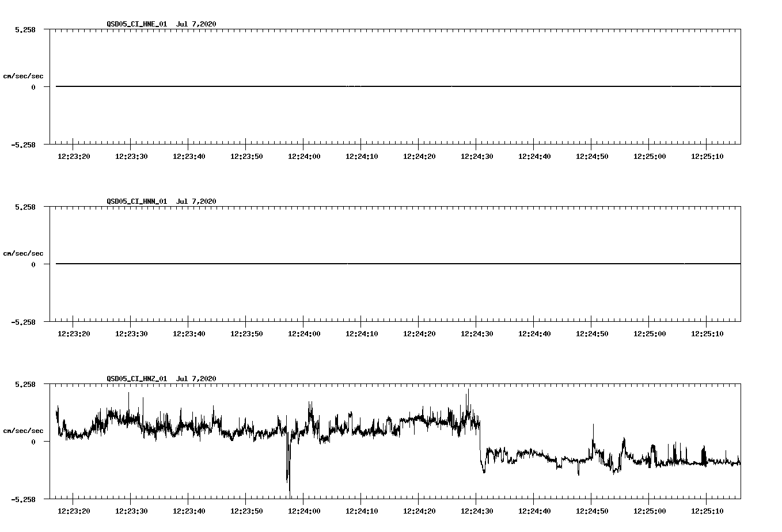Click the 12:23:40 time label under HNE plot
Screen dimensions: 782x532
tap(189, 157)
